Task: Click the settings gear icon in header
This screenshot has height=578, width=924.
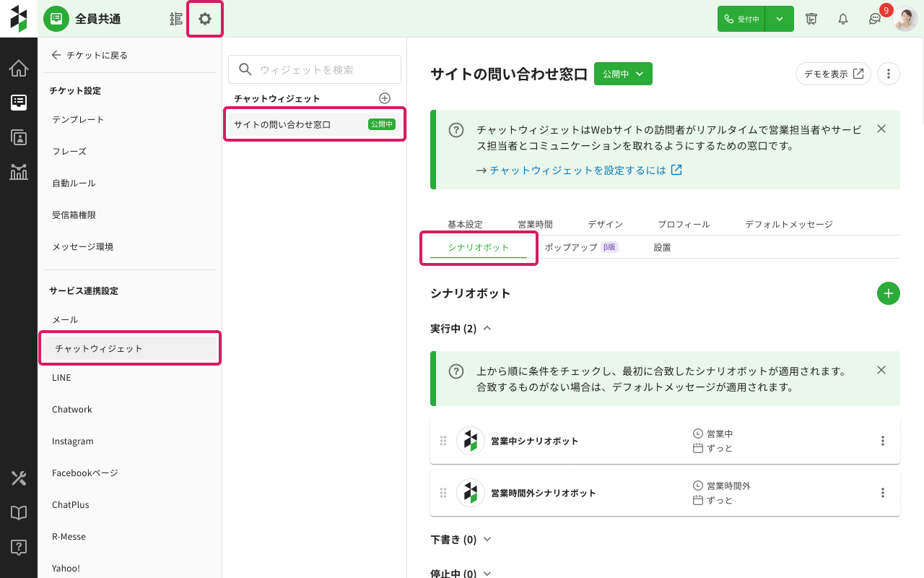Action: coord(205,19)
